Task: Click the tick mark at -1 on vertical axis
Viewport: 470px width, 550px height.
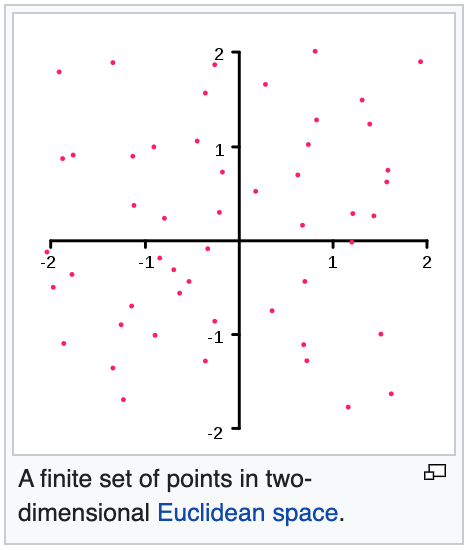Action: pos(236,334)
